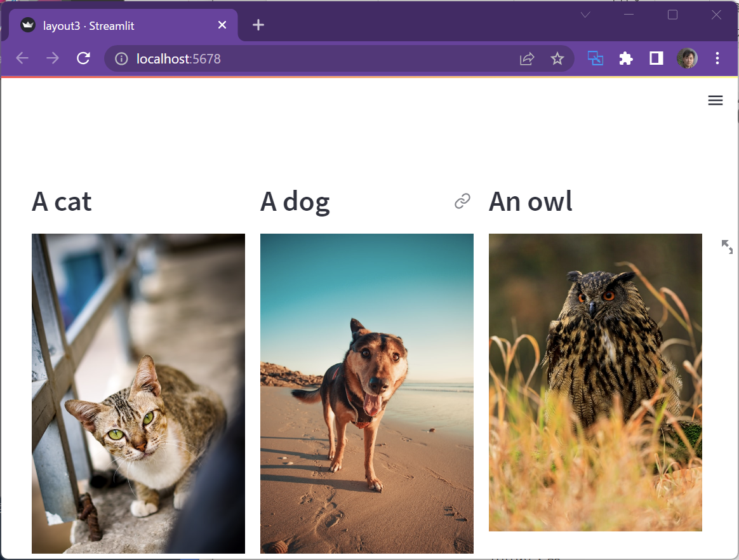Click the user profile avatar
This screenshot has height=560, width=739.
[x=687, y=59]
